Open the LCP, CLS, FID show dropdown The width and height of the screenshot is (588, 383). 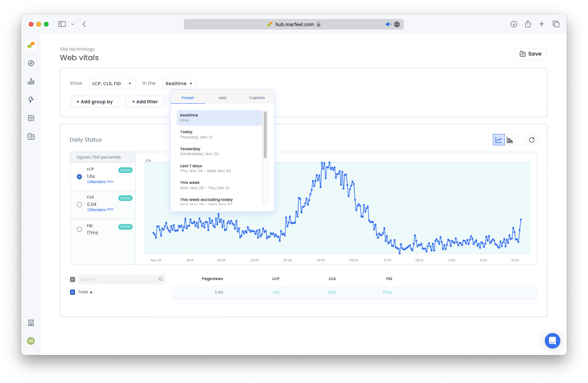(112, 83)
